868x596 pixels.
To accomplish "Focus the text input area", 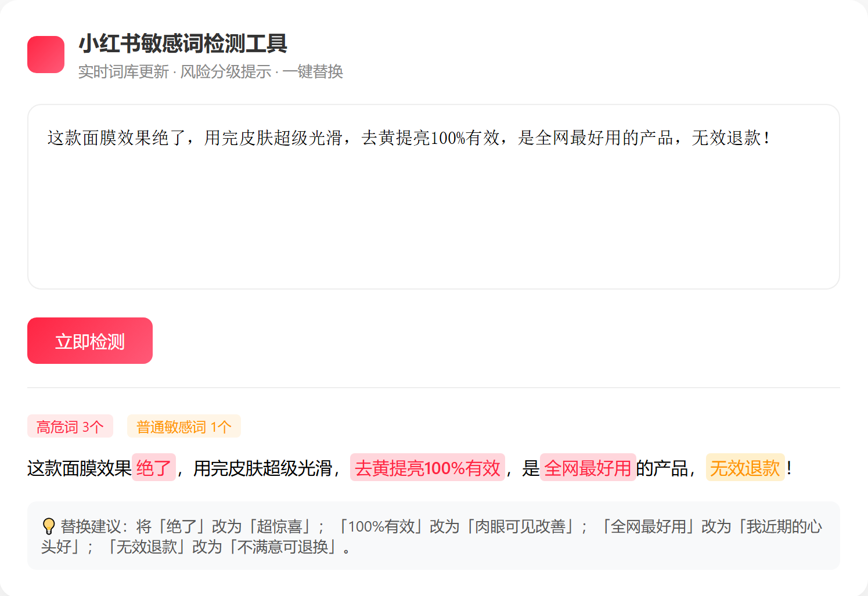I will tap(434, 197).
